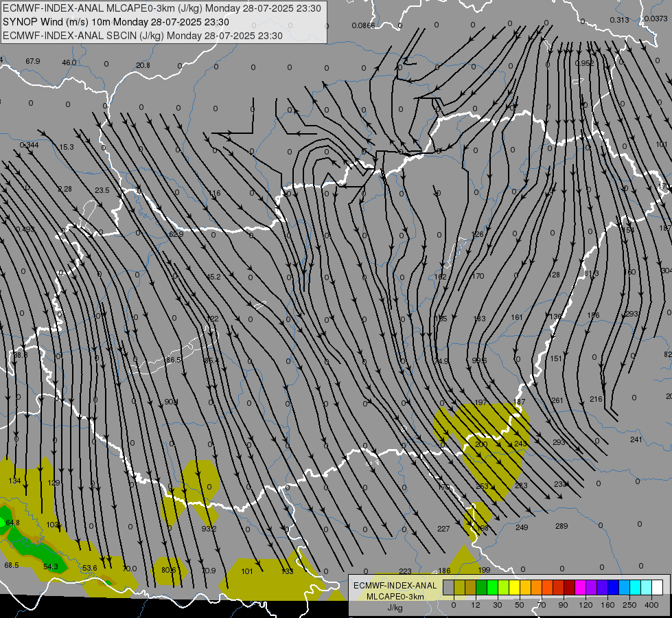Click map value 261
The width and height of the screenshot is (672, 618).
[557, 400]
